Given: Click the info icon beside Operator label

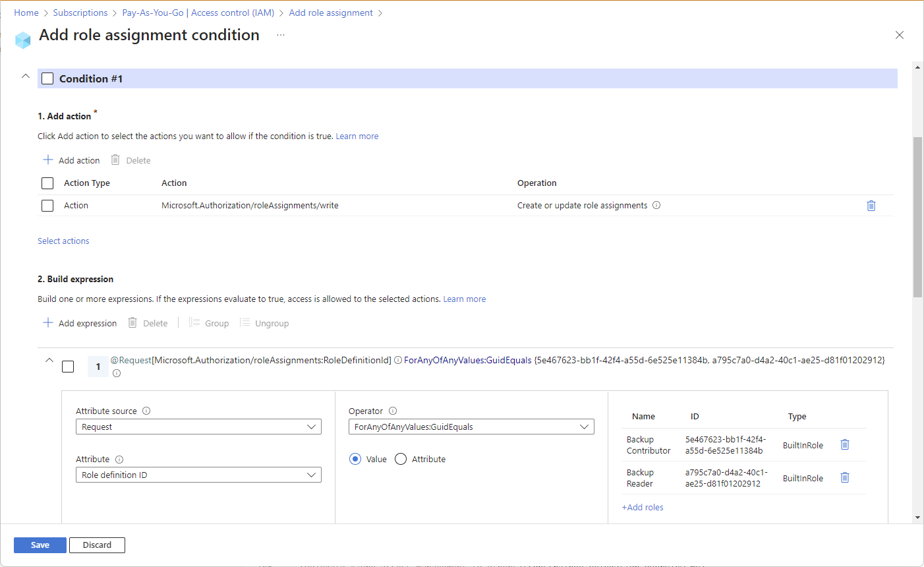Looking at the screenshot, I should [393, 411].
